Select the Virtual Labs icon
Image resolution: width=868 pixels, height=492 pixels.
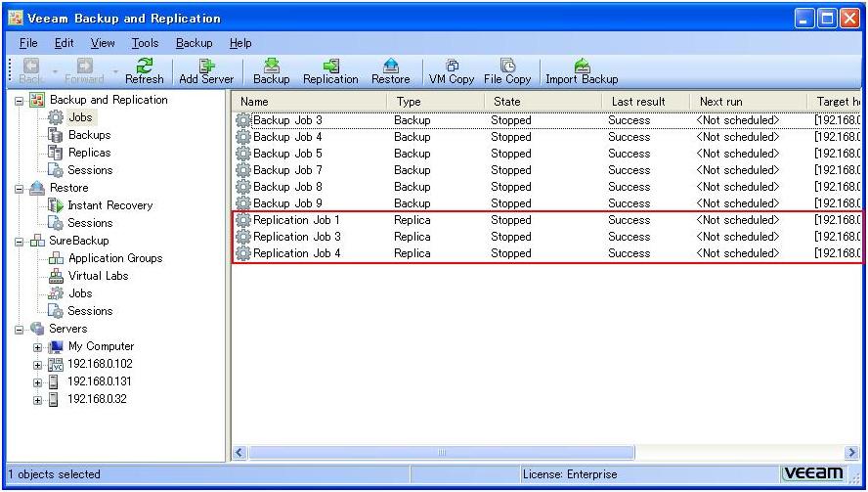pyautogui.click(x=56, y=276)
